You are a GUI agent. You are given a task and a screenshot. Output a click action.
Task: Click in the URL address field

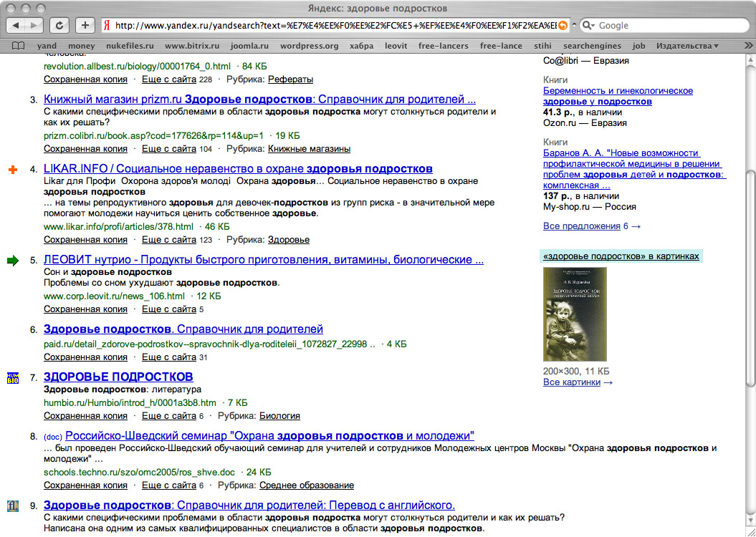[x=335, y=26]
